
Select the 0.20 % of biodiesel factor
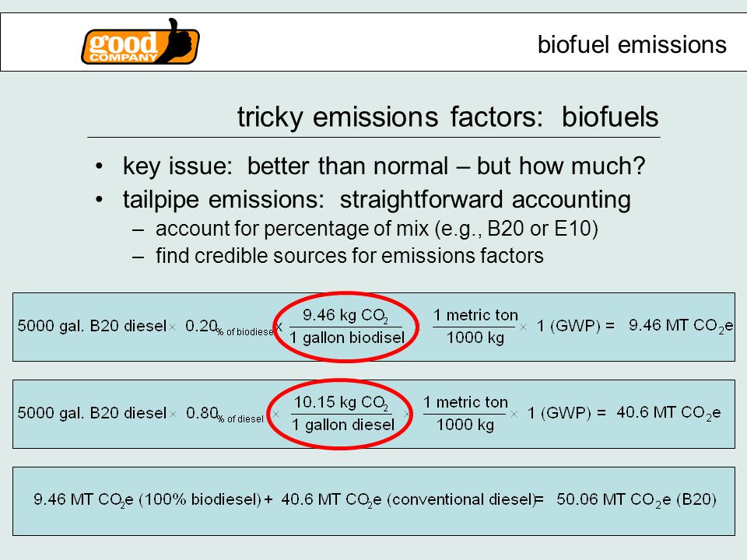click(x=229, y=327)
